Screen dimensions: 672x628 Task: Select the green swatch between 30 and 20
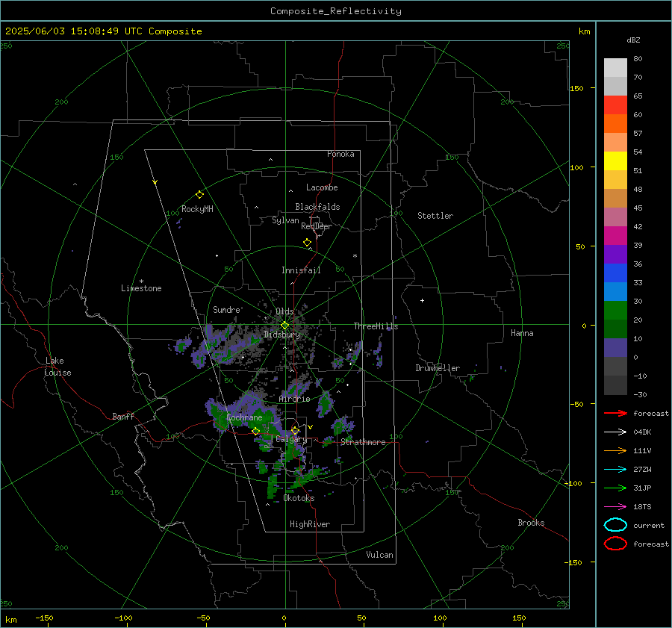point(615,311)
